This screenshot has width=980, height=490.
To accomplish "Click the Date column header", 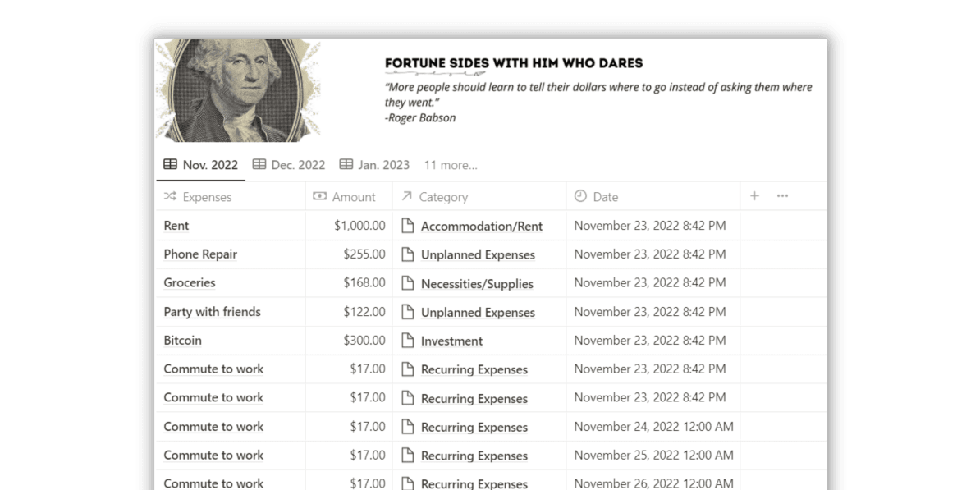I will tap(653, 197).
